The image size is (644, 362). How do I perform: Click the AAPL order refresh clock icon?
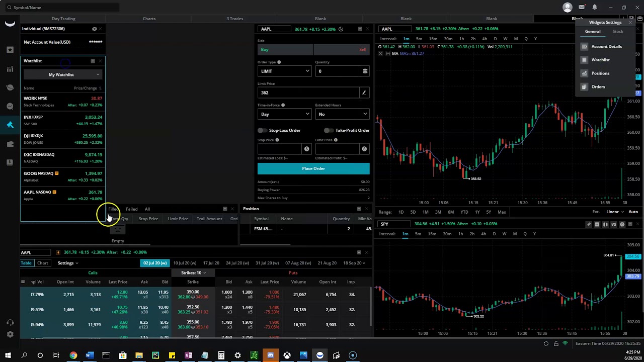coord(341,29)
